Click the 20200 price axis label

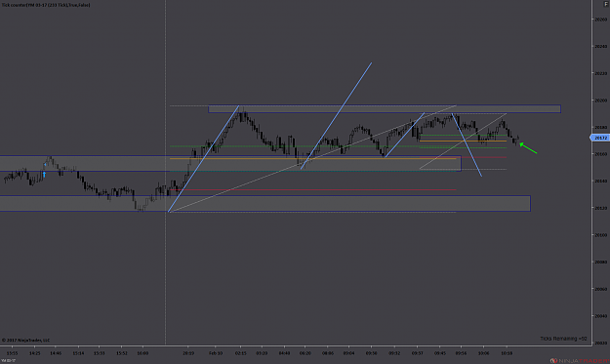tap(600, 101)
